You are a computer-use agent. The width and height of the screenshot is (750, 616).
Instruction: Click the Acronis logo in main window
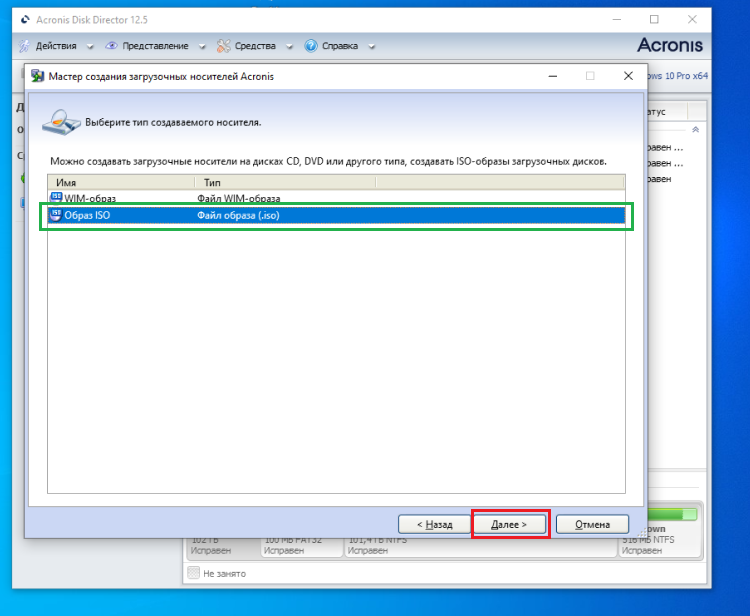click(670, 45)
